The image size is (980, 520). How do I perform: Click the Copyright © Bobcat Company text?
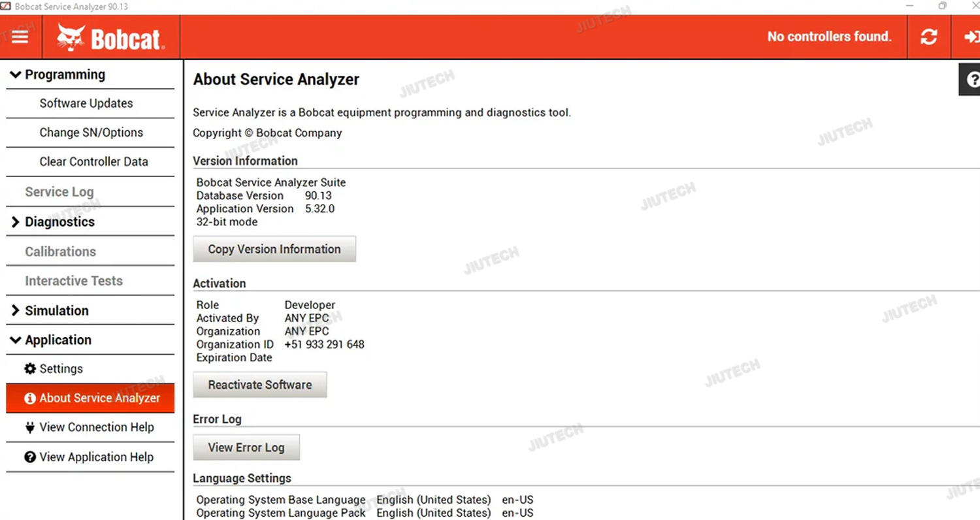tap(267, 133)
